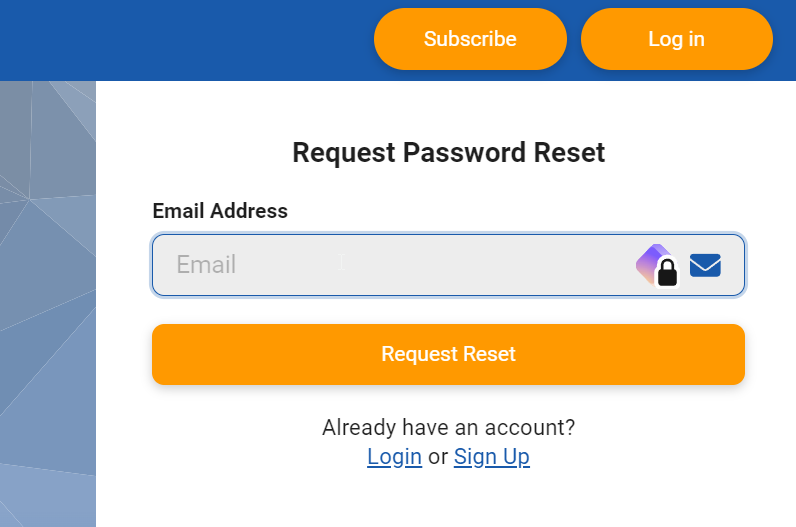Click the 'Subscribe' label text

pos(470,39)
